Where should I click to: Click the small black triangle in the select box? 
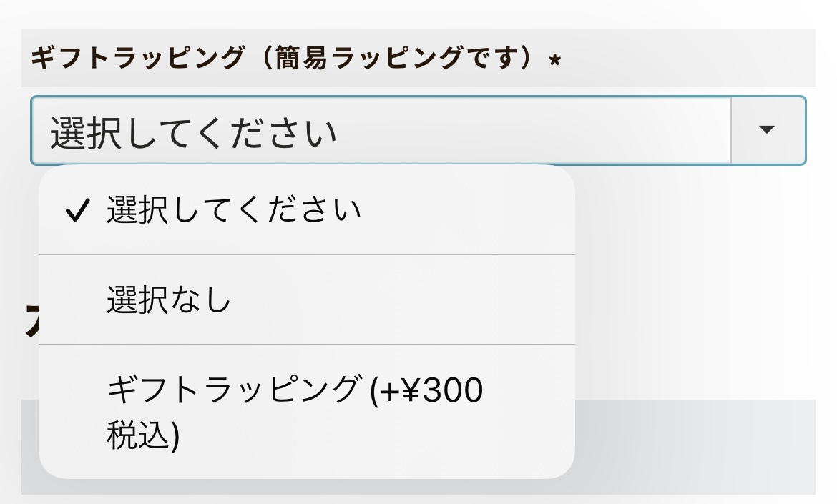[x=768, y=130]
